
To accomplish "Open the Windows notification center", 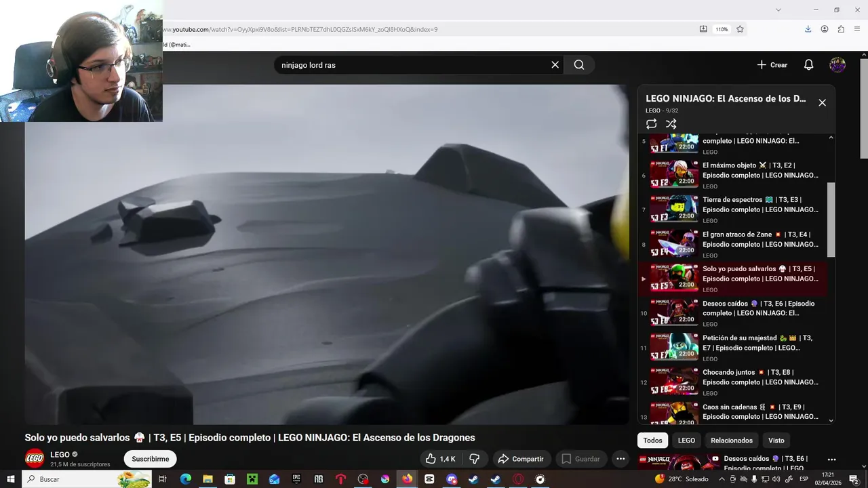I will click(854, 479).
